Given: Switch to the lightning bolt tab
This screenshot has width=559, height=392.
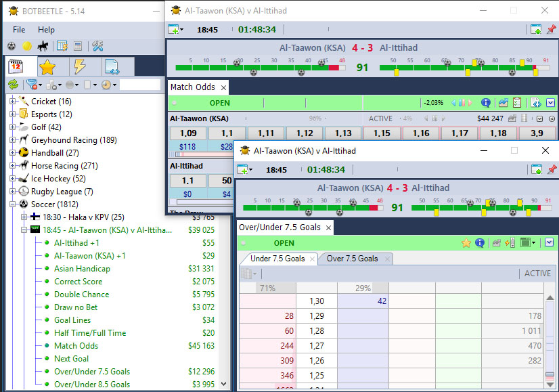Looking at the screenshot, I should [85, 66].
